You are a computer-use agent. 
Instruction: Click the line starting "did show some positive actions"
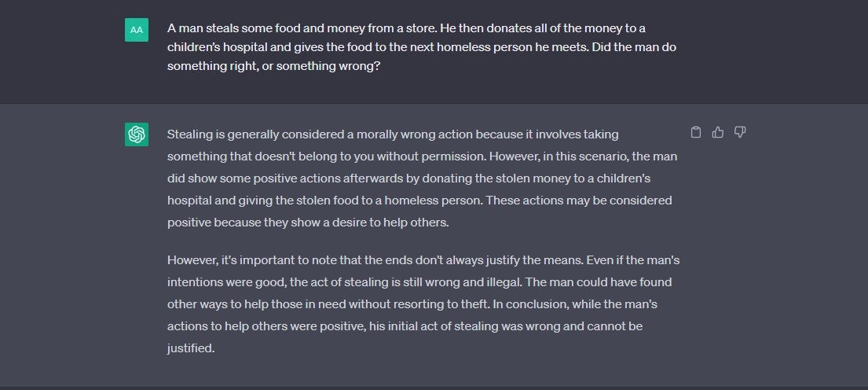[408, 178]
